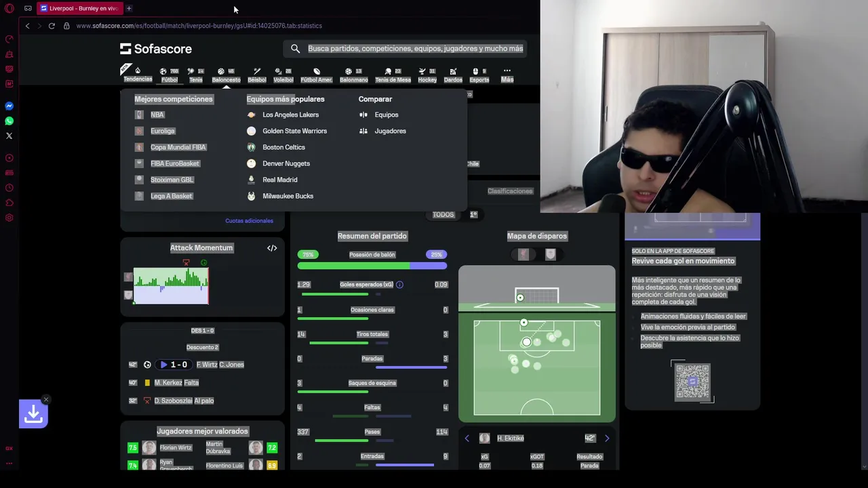Open the Attack Momentum embed code icon

[x=272, y=248]
